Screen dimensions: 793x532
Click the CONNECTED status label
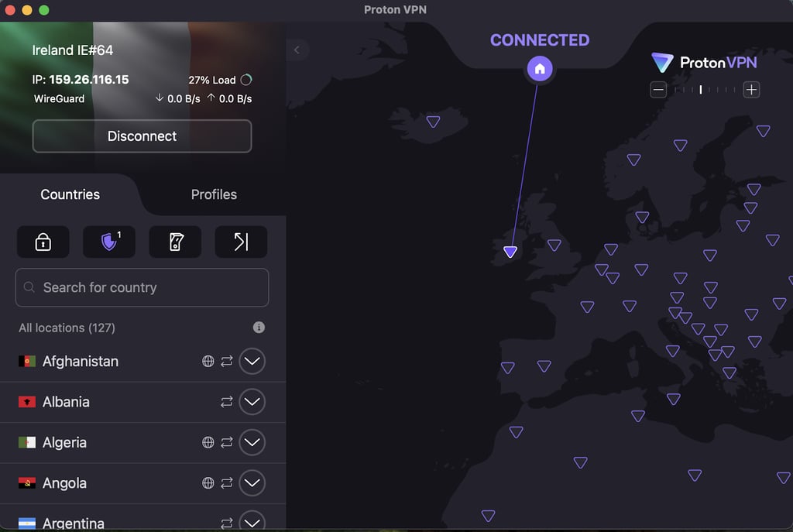[x=540, y=40]
